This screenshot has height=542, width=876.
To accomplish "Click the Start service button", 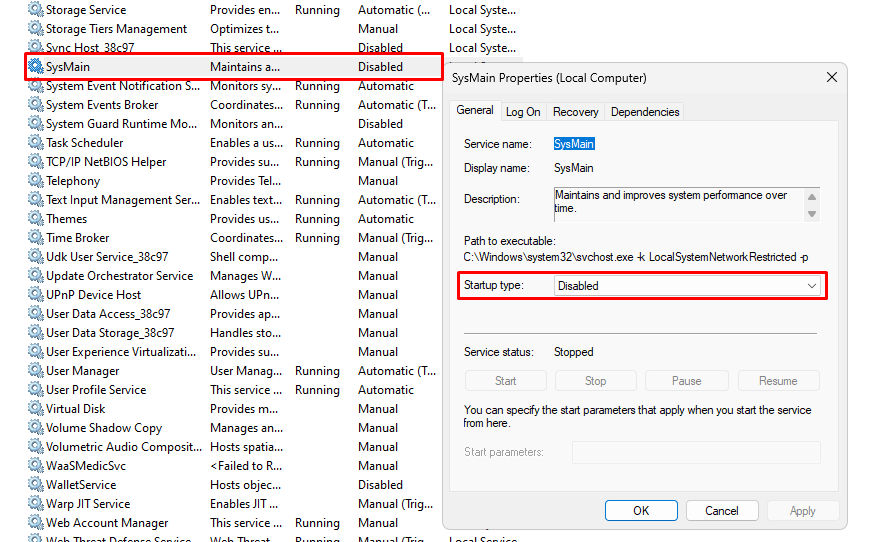I will pos(505,381).
